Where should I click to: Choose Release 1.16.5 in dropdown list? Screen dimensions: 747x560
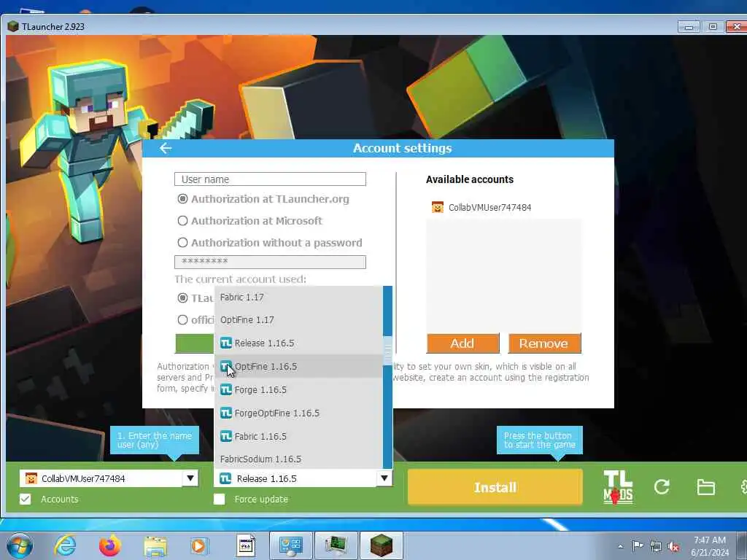(x=298, y=343)
